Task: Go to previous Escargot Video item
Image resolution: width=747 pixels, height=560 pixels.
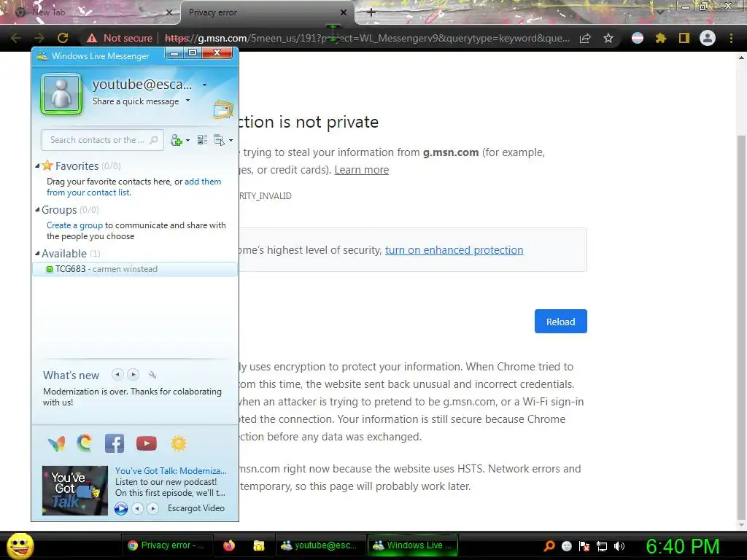Action: (137, 508)
